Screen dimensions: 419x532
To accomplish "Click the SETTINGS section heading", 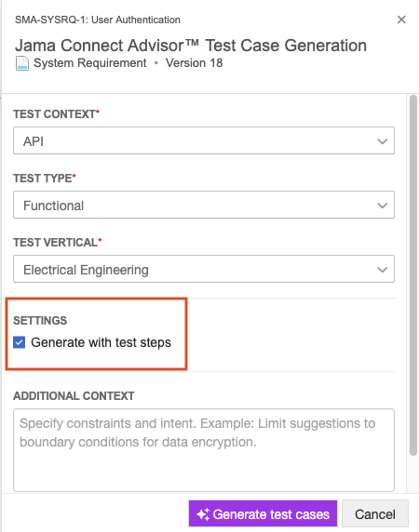I will pyautogui.click(x=40, y=320).
